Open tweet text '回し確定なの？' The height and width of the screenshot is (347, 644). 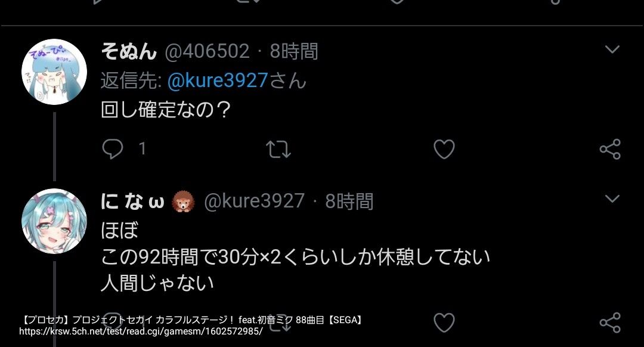[166, 110]
